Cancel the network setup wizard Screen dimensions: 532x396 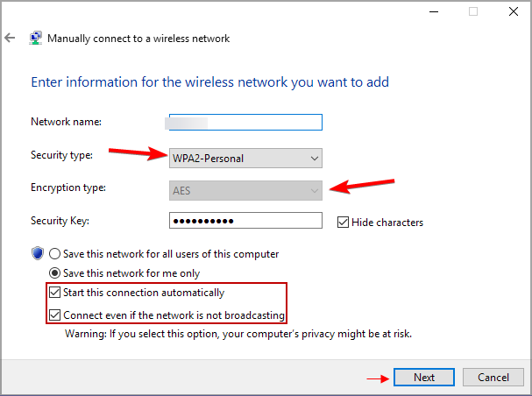tap(493, 378)
